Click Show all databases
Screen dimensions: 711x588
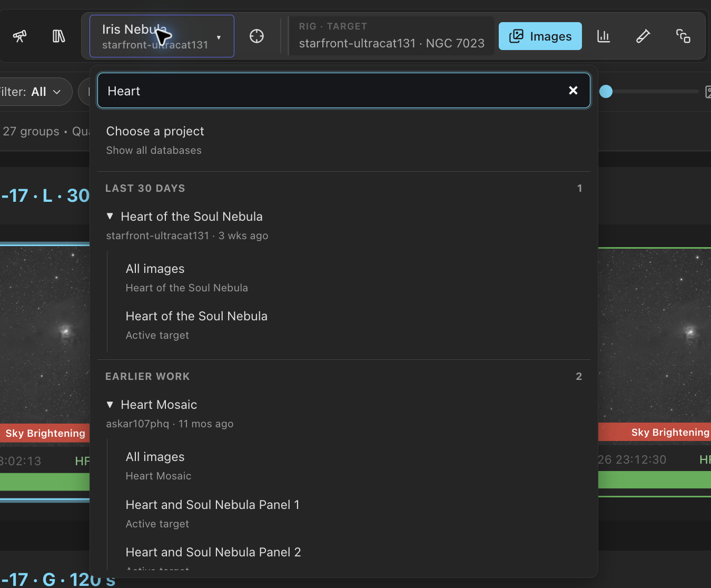154,150
